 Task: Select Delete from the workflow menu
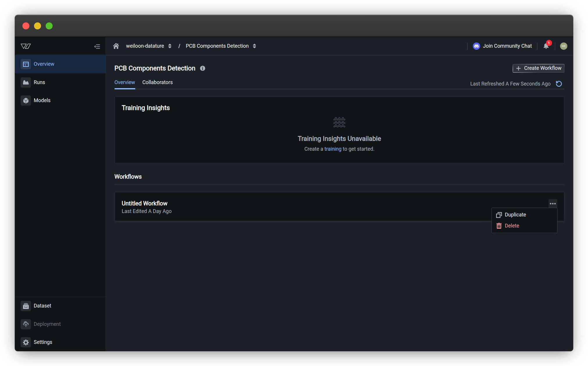point(512,226)
